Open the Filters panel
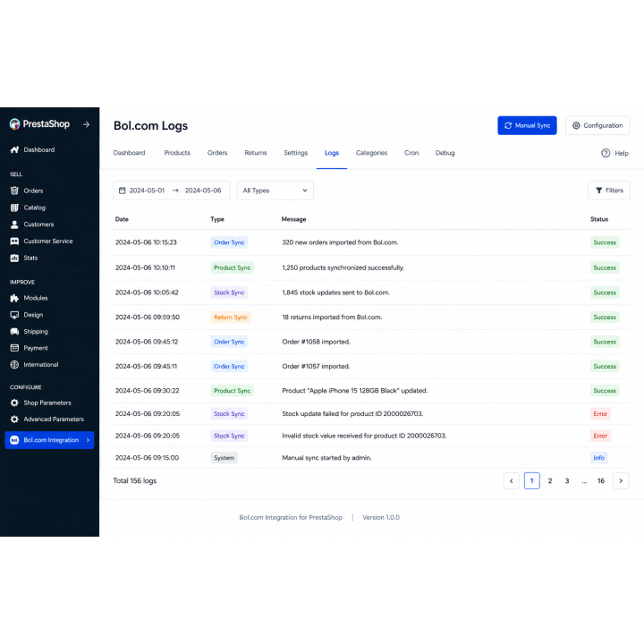 (609, 191)
